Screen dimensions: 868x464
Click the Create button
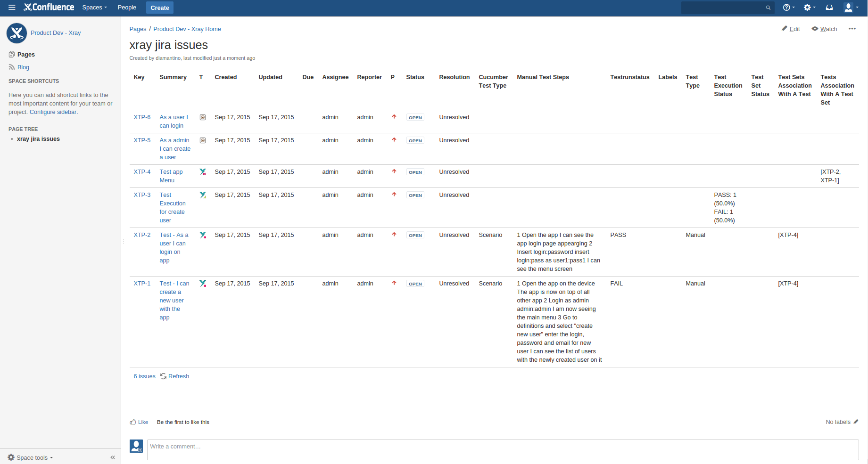point(160,8)
